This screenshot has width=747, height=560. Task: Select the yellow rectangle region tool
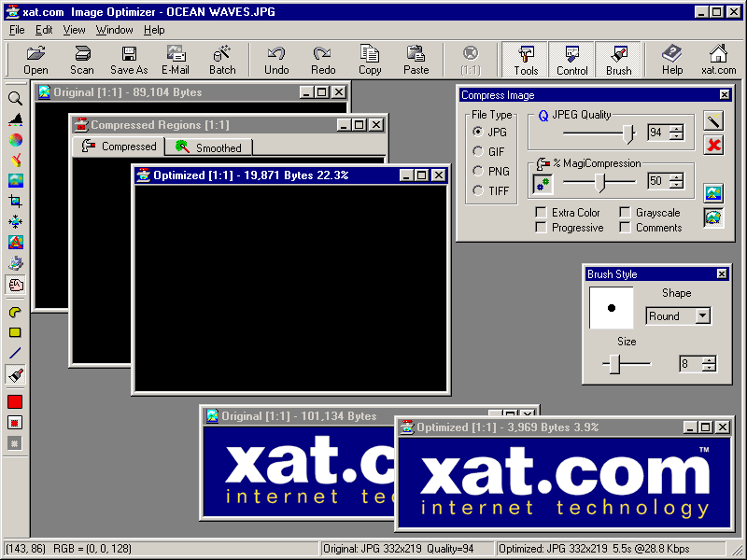[x=15, y=332]
